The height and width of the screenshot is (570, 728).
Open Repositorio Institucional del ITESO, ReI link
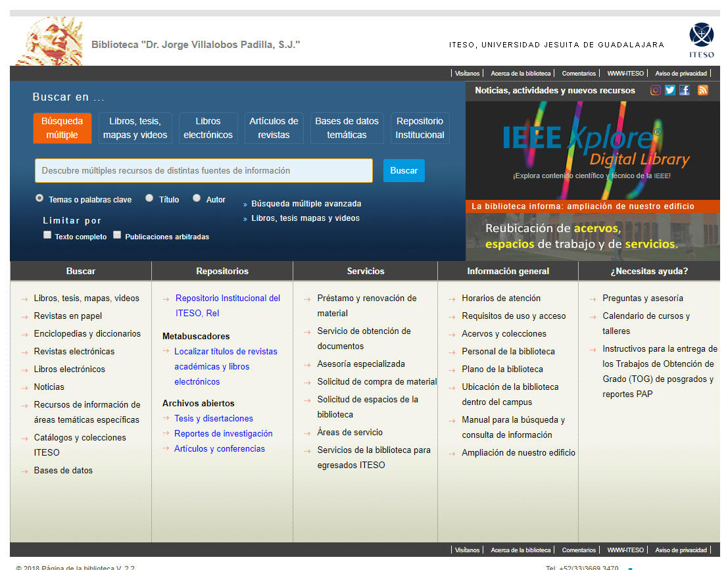click(228, 306)
